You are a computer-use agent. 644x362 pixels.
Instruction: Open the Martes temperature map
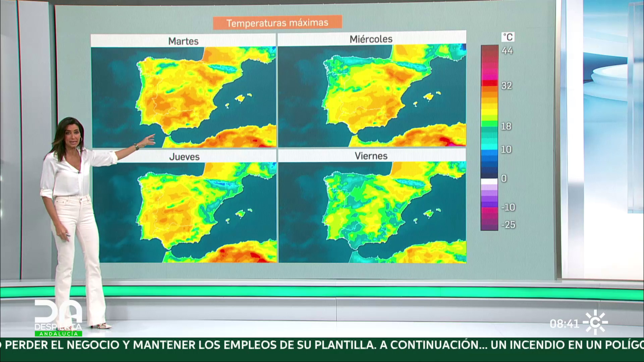click(183, 97)
